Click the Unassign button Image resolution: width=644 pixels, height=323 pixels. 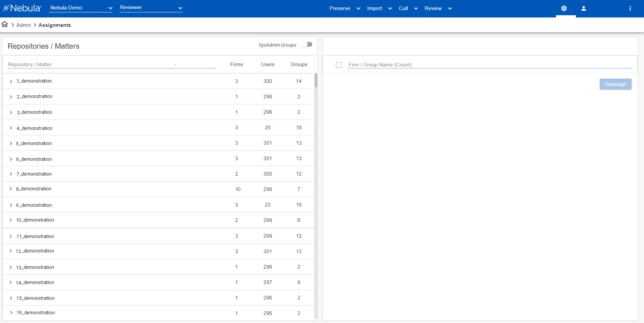[x=615, y=84]
